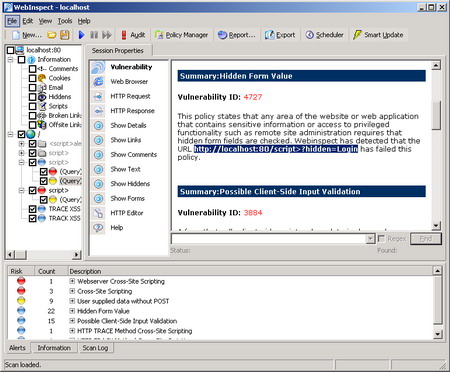Expand Webserver Cross-Site Scripting alert row
This screenshot has width=450, height=372.
click(72, 281)
